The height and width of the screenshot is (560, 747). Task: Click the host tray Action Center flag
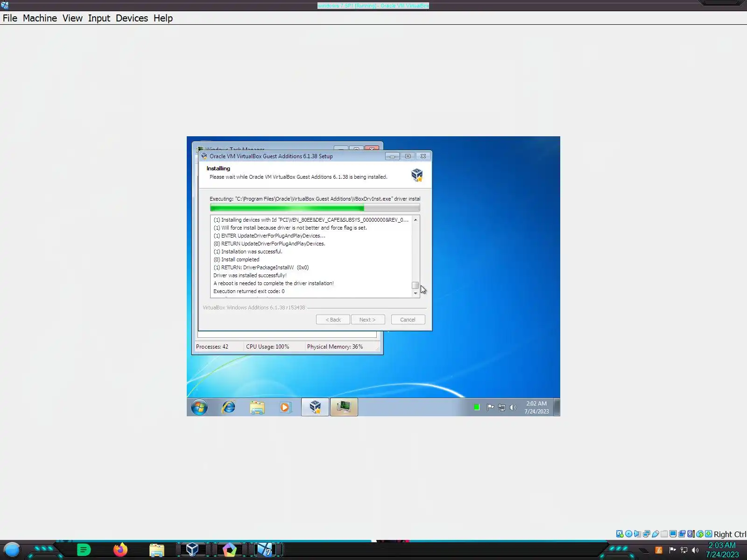coord(672,550)
